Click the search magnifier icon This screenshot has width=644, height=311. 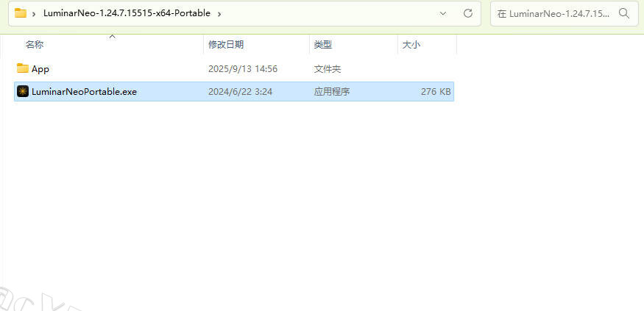pos(624,13)
